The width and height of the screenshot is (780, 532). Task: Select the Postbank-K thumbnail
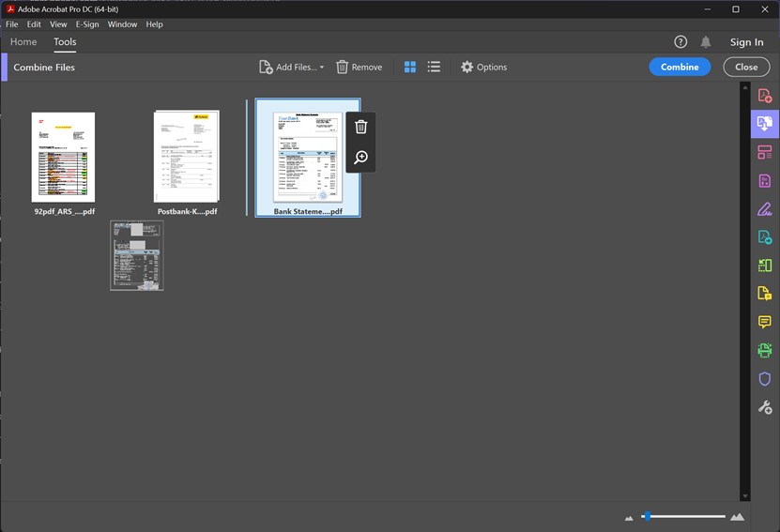[187, 156]
